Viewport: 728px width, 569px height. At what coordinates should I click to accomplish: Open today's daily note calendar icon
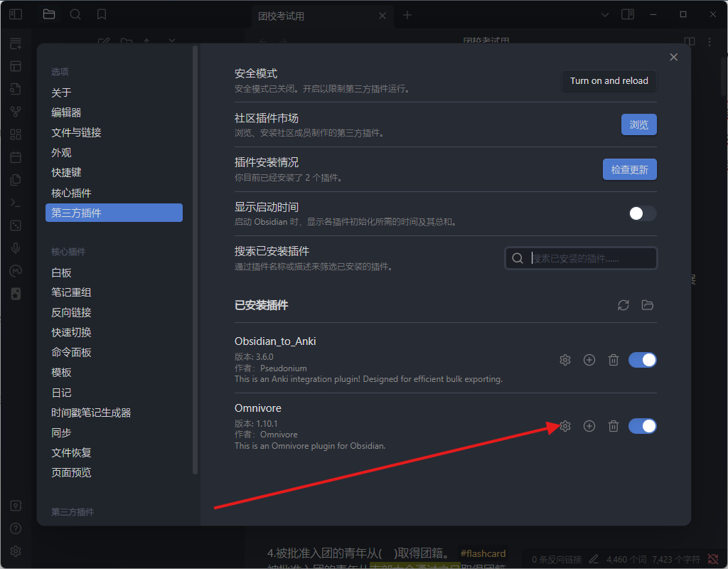(x=16, y=157)
